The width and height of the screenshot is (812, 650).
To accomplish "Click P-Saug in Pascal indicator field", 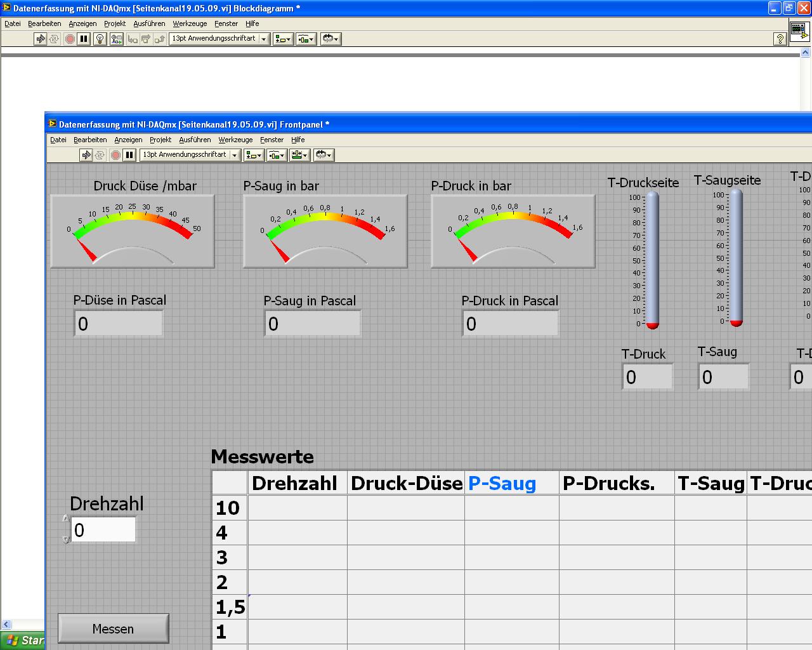I will click(x=313, y=324).
